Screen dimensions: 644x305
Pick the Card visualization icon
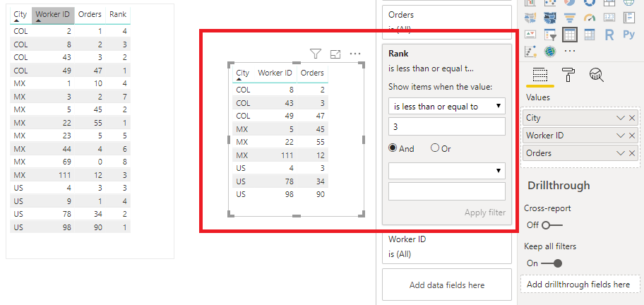pos(609,18)
